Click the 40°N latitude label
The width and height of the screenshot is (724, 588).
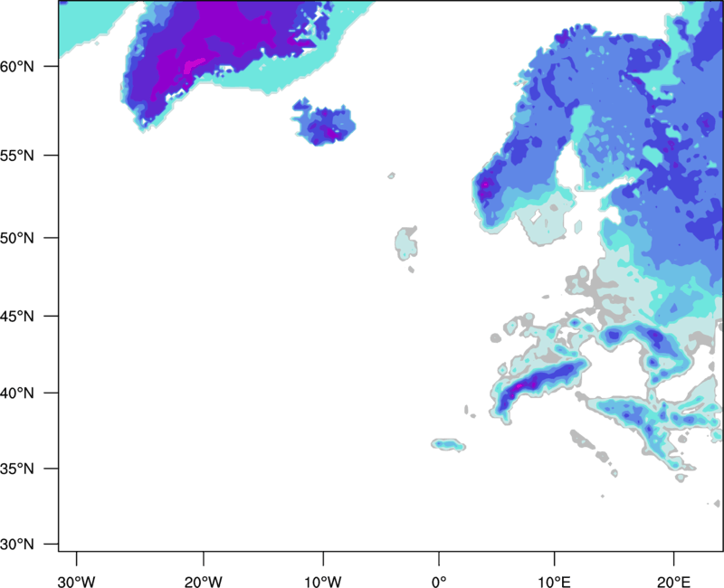(x=17, y=393)
